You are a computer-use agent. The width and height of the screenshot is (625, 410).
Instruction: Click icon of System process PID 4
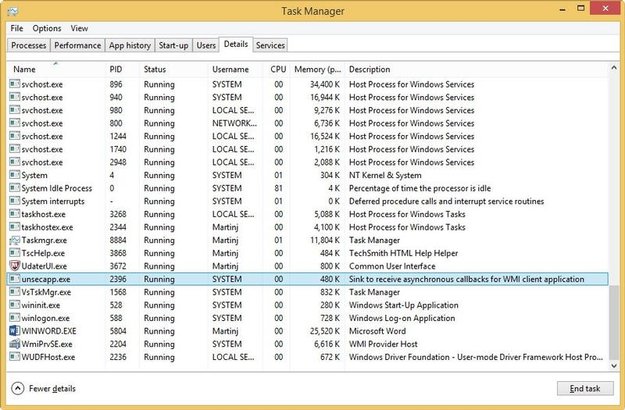(x=15, y=175)
